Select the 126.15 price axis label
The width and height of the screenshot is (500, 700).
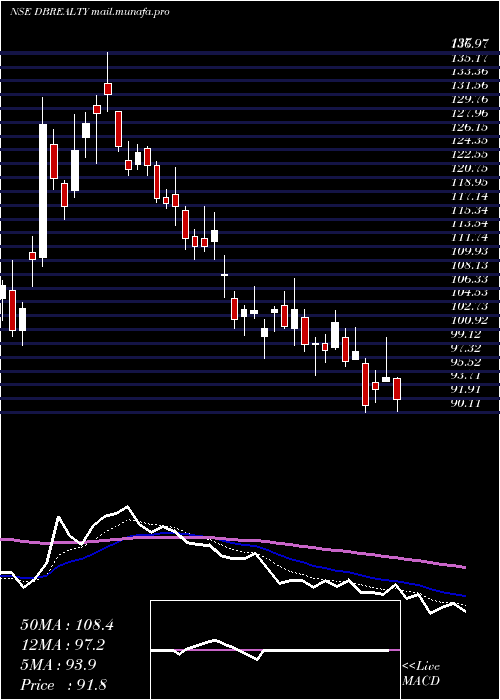[469, 127]
